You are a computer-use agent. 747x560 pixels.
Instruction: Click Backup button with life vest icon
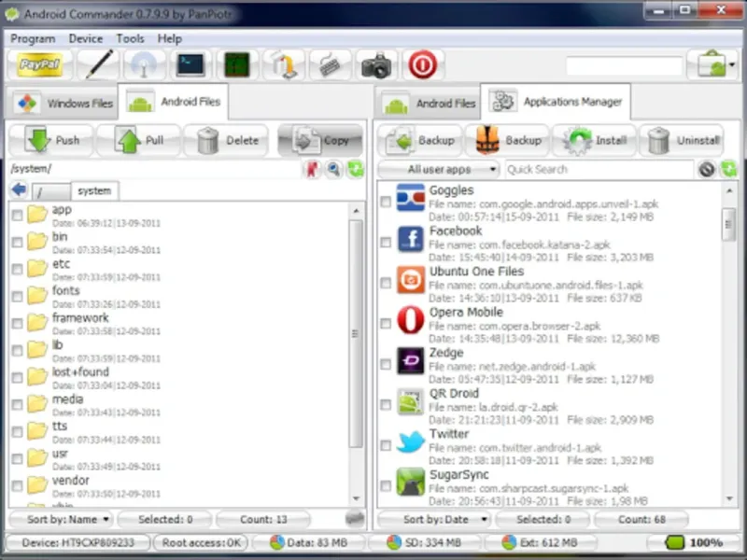coord(507,141)
